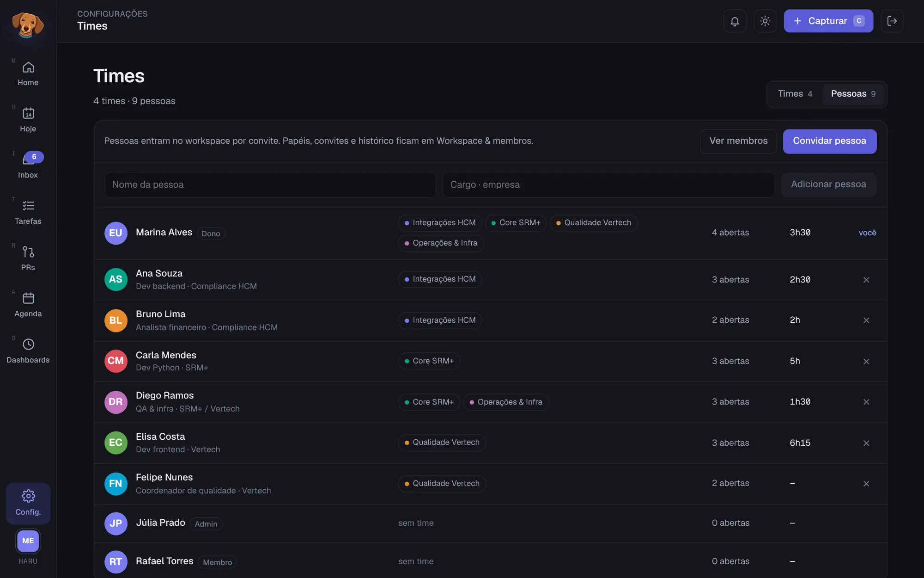This screenshot has height=578, width=924.
Task: Click "sem time" in Júlia Prado's row
Action: coord(416,523)
